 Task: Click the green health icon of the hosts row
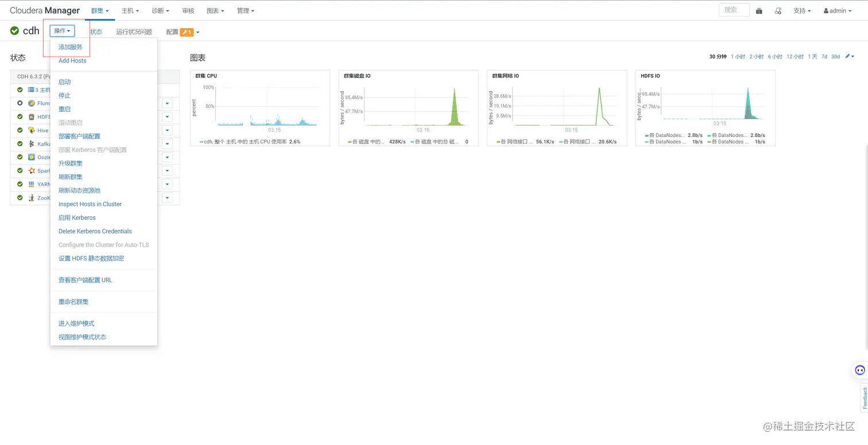tap(20, 90)
